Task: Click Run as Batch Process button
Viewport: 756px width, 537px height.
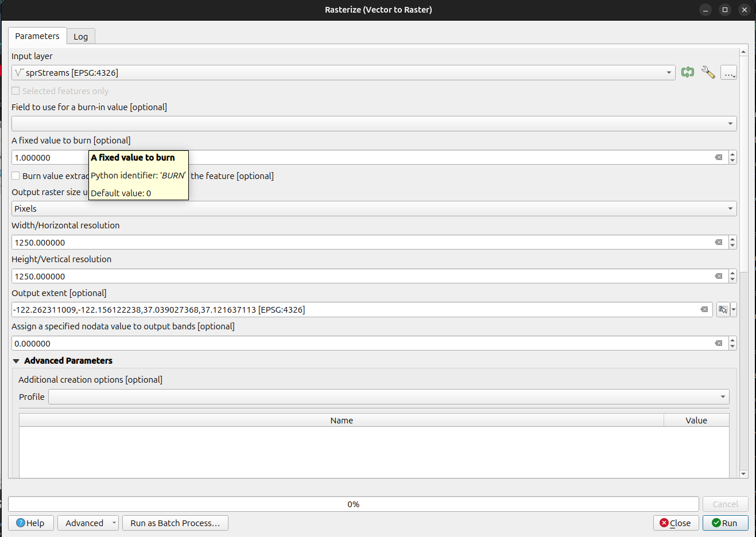Action: tap(175, 523)
